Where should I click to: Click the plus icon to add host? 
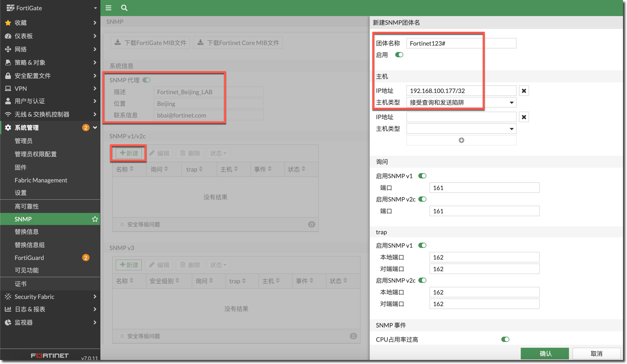point(461,140)
